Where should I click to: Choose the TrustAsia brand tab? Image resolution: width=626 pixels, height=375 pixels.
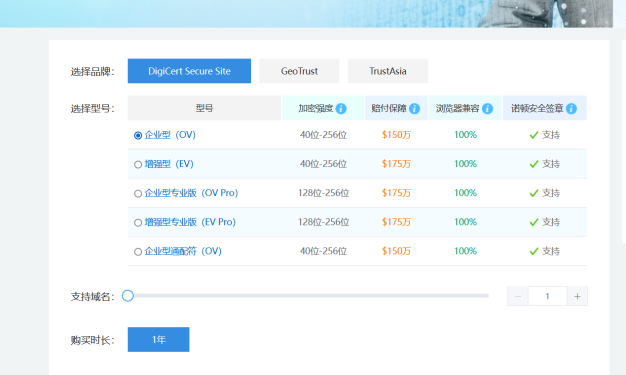(x=388, y=71)
